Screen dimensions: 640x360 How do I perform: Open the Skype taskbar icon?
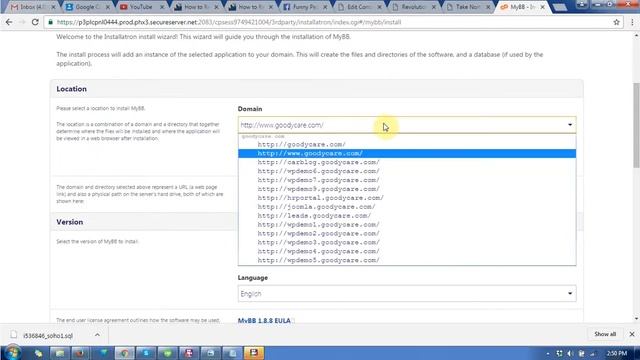point(146,353)
